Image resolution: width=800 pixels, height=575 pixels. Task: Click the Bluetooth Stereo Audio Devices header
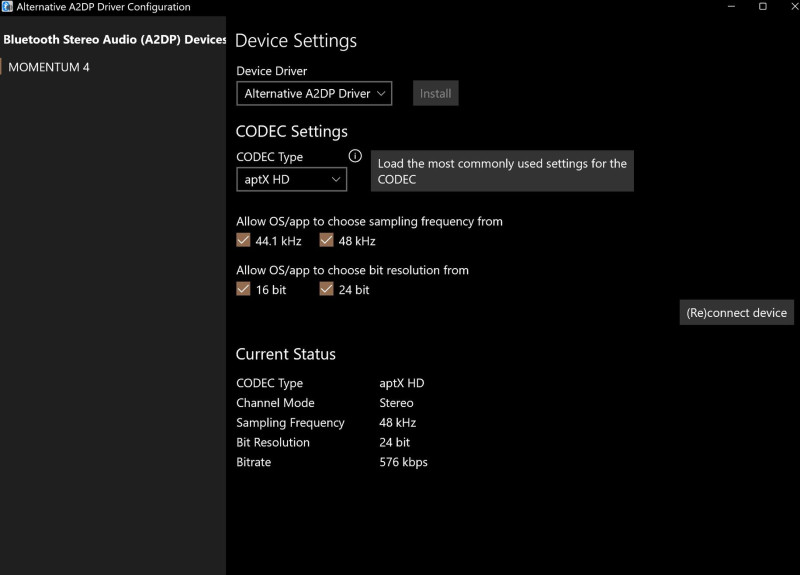click(114, 40)
